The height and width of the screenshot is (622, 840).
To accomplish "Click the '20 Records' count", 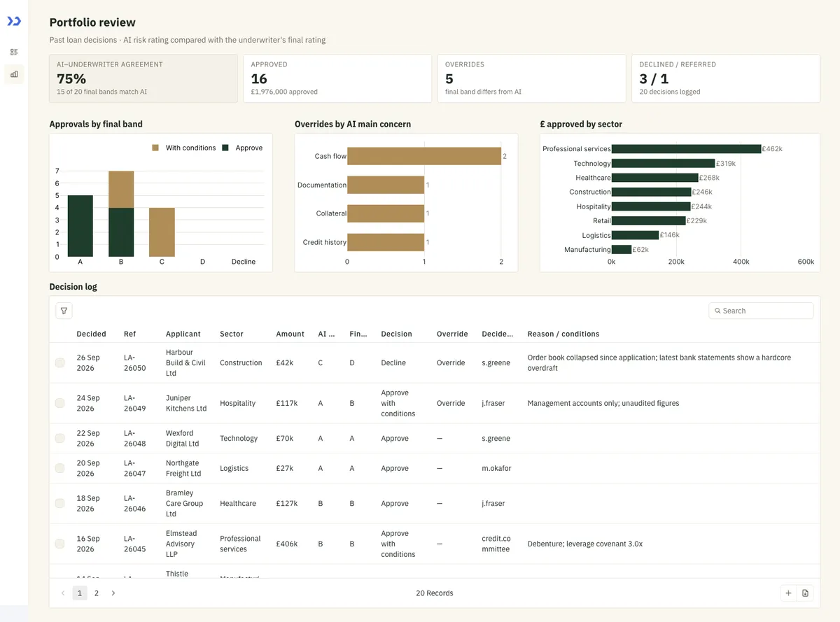I will click(x=435, y=593).
